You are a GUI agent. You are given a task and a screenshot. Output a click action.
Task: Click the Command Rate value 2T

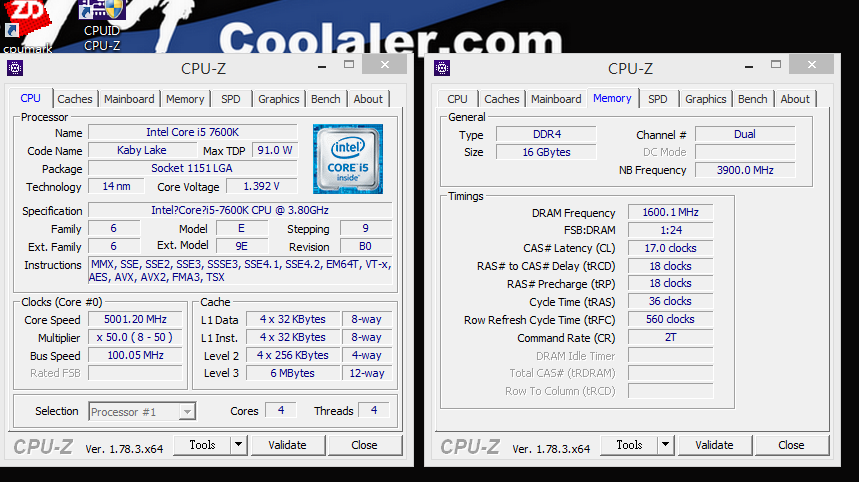click(671, 337)
